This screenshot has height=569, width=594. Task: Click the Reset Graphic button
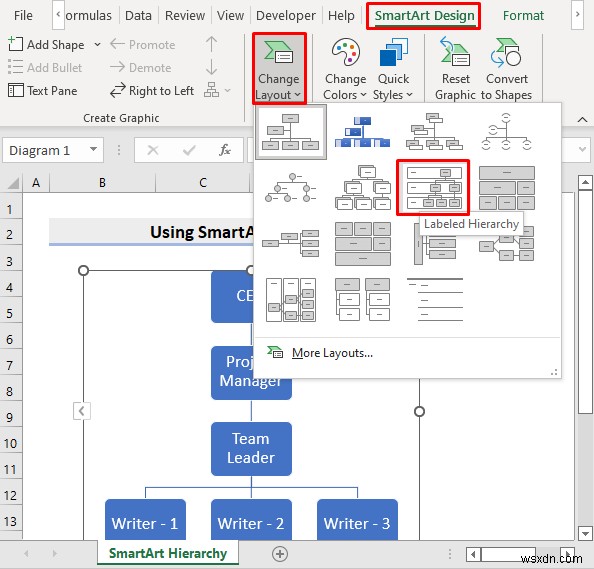pos(455,69)
